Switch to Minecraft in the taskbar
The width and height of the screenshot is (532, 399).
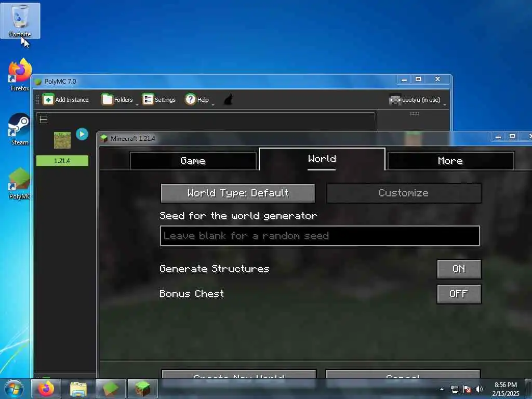[143, 389]
